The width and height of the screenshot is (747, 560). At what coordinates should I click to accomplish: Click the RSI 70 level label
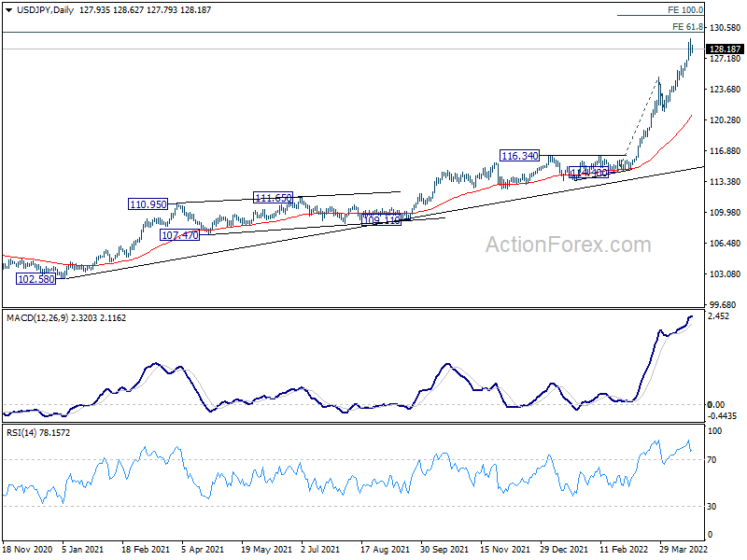pos(712,460)
